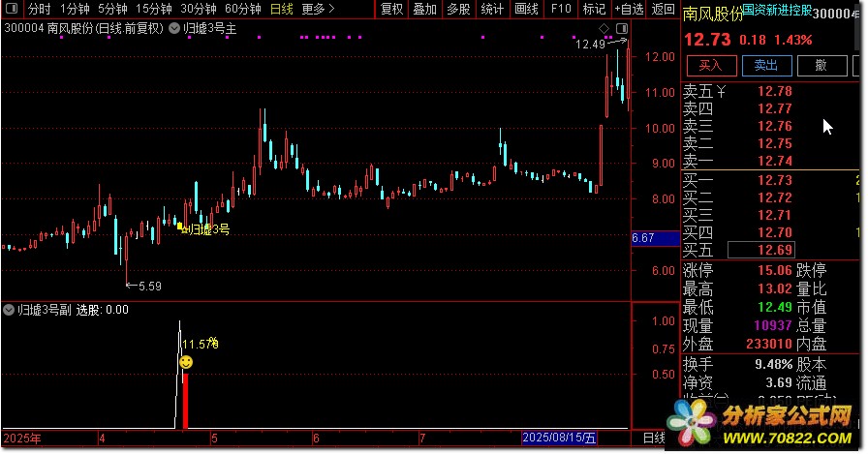The image size is (868, 454).
Task: Click the 卖三 price 12.76
Action: pyautogui.click(x=775, y=126)
